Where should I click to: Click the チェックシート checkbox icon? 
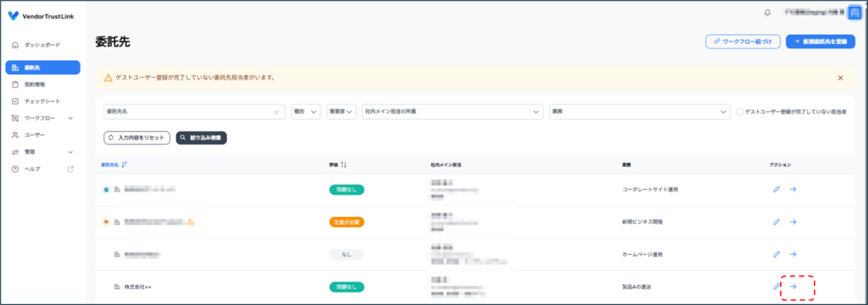click(x=15, y=102)
